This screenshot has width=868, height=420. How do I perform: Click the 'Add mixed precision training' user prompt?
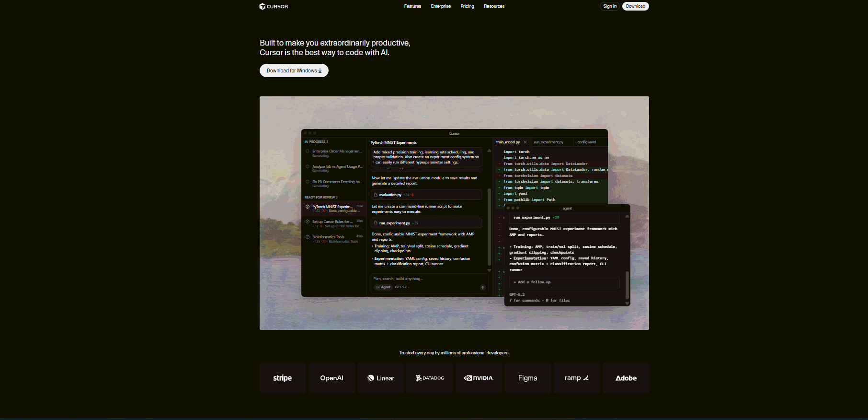[426, 157]
